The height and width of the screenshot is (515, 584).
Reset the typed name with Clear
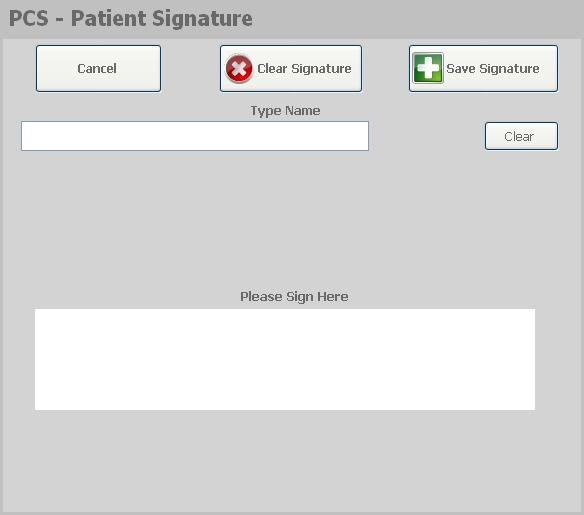[x=521, y=136]
